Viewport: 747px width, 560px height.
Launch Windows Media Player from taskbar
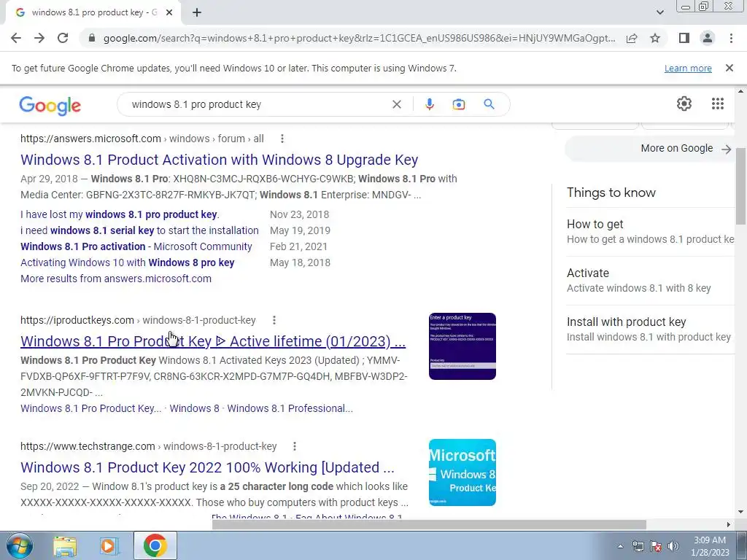tap(109, 546)
